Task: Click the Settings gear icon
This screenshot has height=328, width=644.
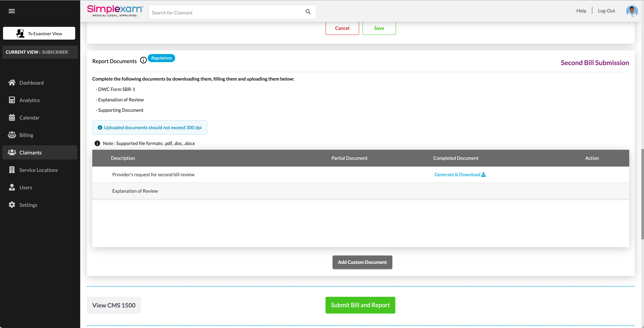Action: coord(12,205)
